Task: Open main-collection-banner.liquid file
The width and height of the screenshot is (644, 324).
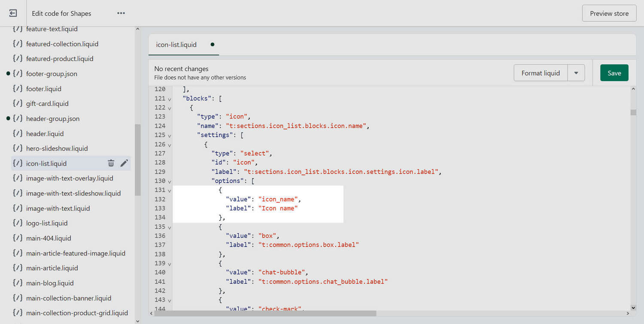Action: [x=69, y=298]
